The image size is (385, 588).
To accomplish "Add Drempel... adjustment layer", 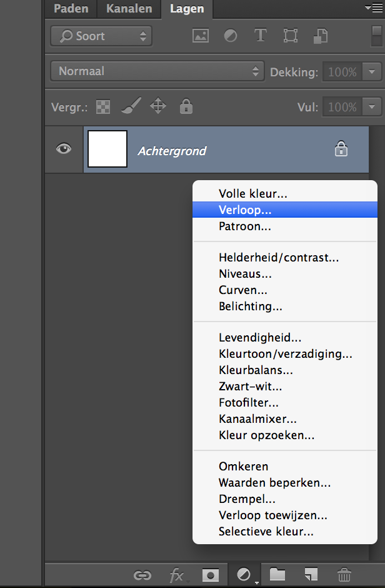I will (x=284, y=499).
